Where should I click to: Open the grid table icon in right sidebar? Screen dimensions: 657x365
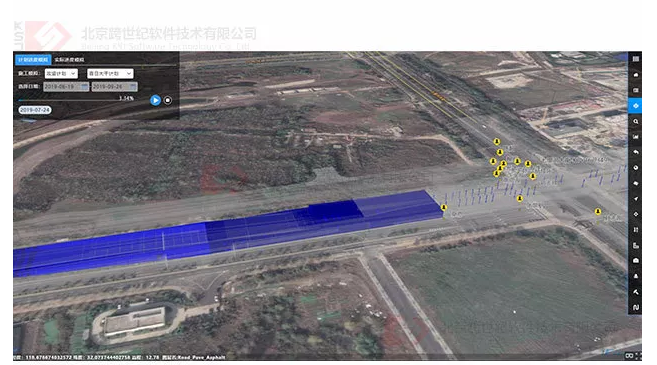[x=635, y=59]
